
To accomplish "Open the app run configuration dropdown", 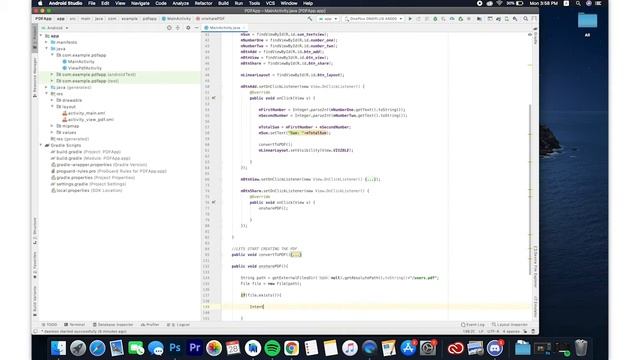I will coord(328,19).
